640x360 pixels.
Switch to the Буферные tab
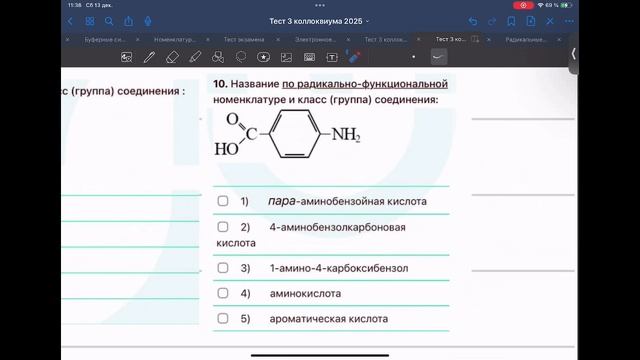(x=105, y=40)
